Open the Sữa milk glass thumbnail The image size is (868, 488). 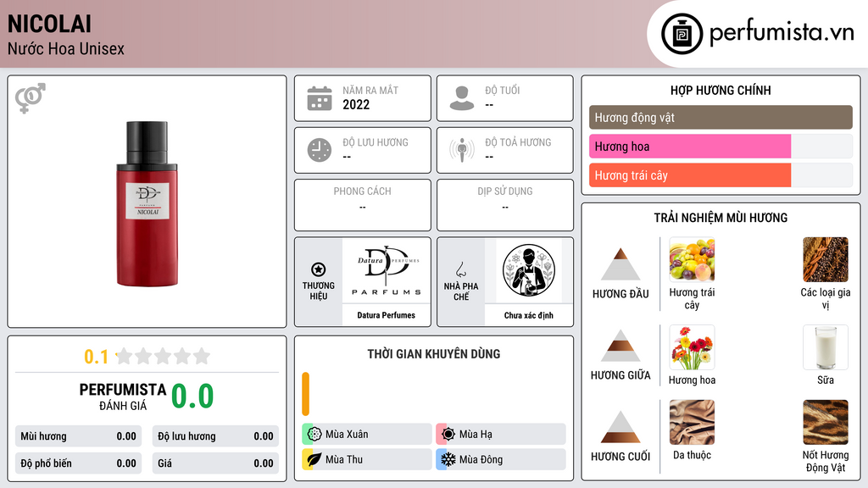pos(826,347)
